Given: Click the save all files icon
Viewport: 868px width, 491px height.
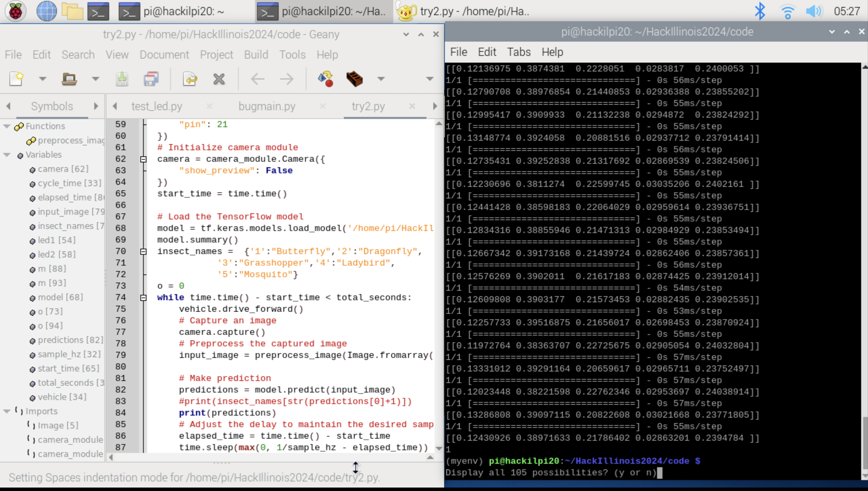Looking at the screenshot, I should [x=151, y=79].
